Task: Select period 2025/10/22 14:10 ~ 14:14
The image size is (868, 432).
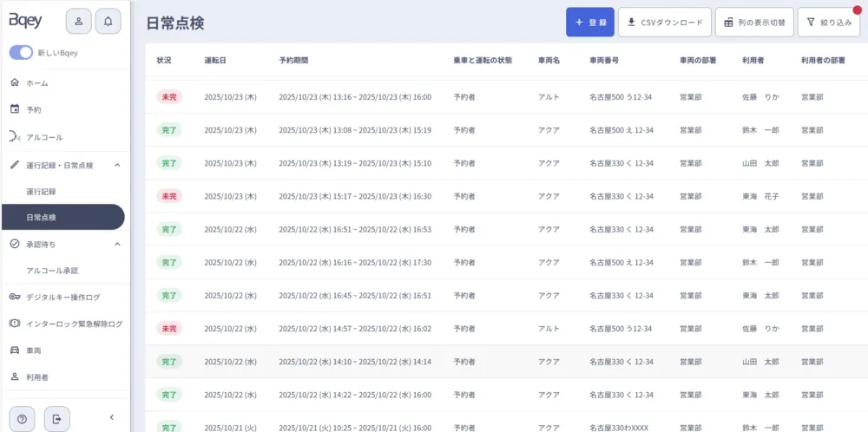Action: pyautogui.click(x=355, y=362)
